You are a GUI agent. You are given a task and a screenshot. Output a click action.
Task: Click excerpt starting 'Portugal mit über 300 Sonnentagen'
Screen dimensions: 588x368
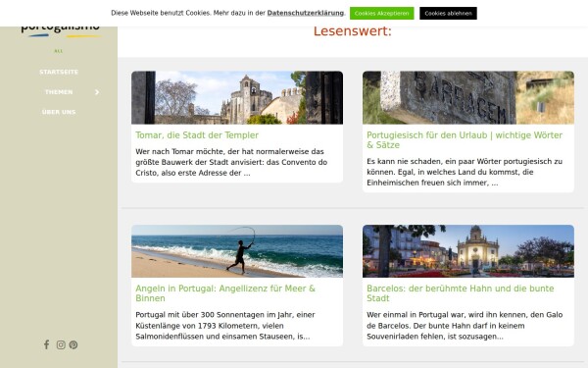[225, 326]
